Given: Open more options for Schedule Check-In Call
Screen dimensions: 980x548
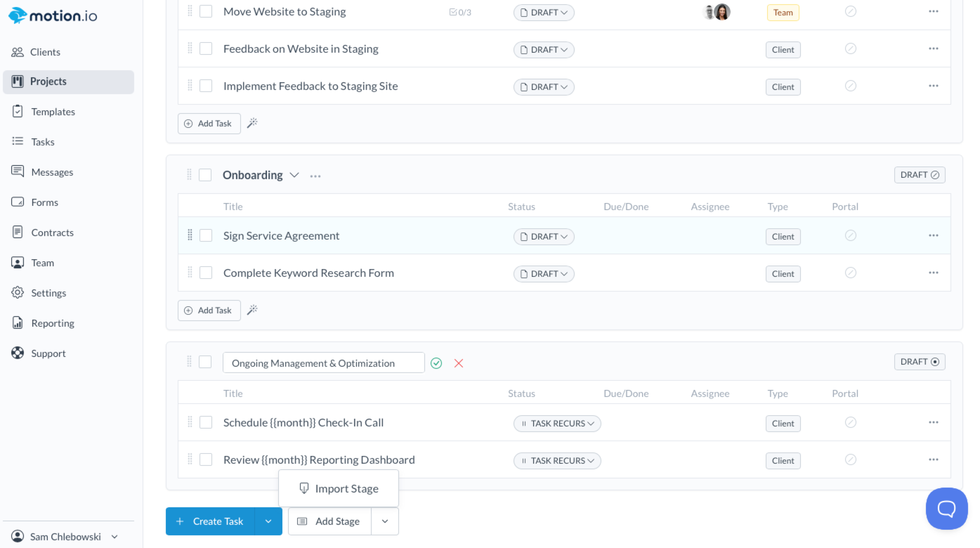Looking at the screenshot, I should 933,422.
